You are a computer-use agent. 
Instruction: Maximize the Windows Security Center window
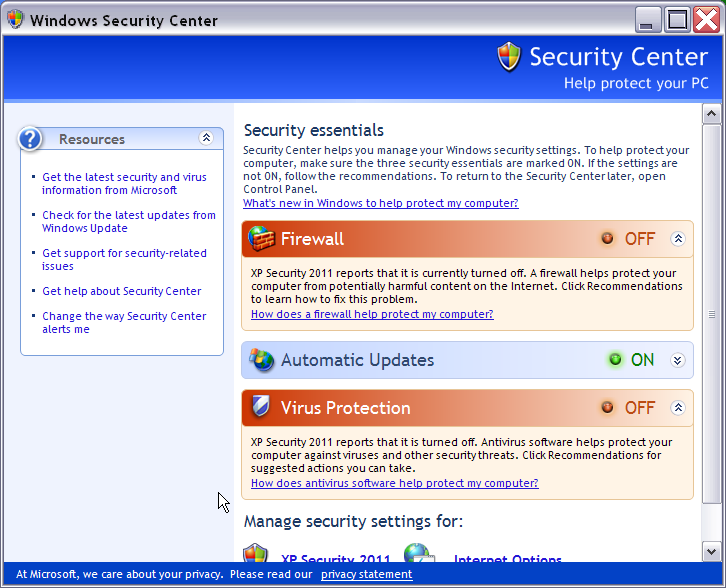click(x=677, y=20)
